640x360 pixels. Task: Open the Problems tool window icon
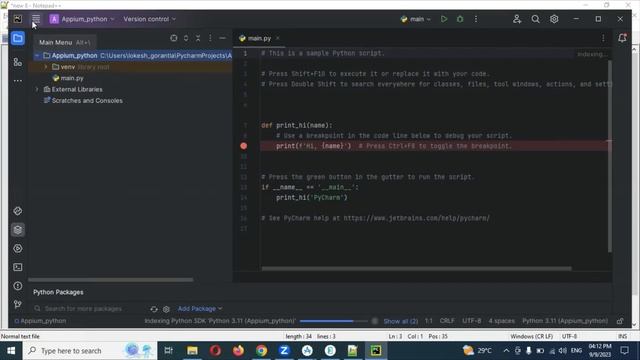pyautogui.click(x=18, y=286)
